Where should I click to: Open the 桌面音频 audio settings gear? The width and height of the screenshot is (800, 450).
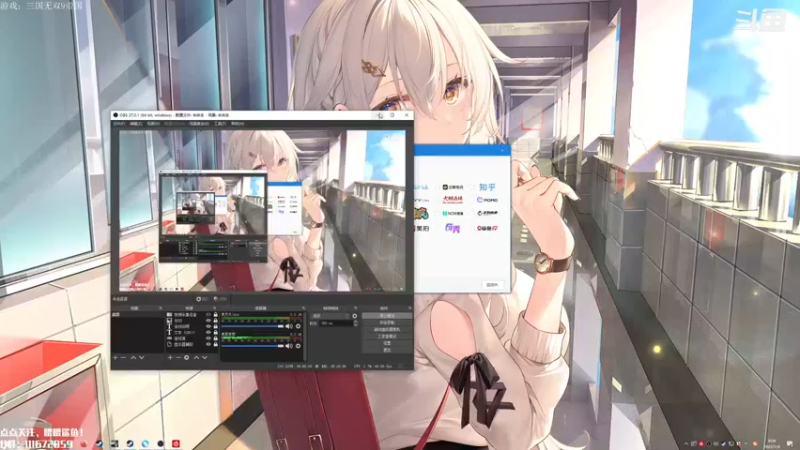pyautogui.click(x=298, y=346)
